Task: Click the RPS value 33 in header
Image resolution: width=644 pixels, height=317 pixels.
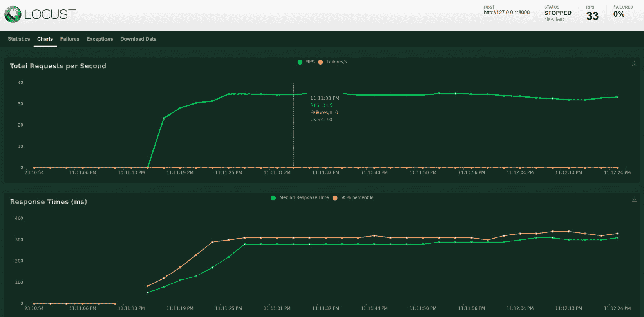Action: pyautogui.click(x=592, y=16)
